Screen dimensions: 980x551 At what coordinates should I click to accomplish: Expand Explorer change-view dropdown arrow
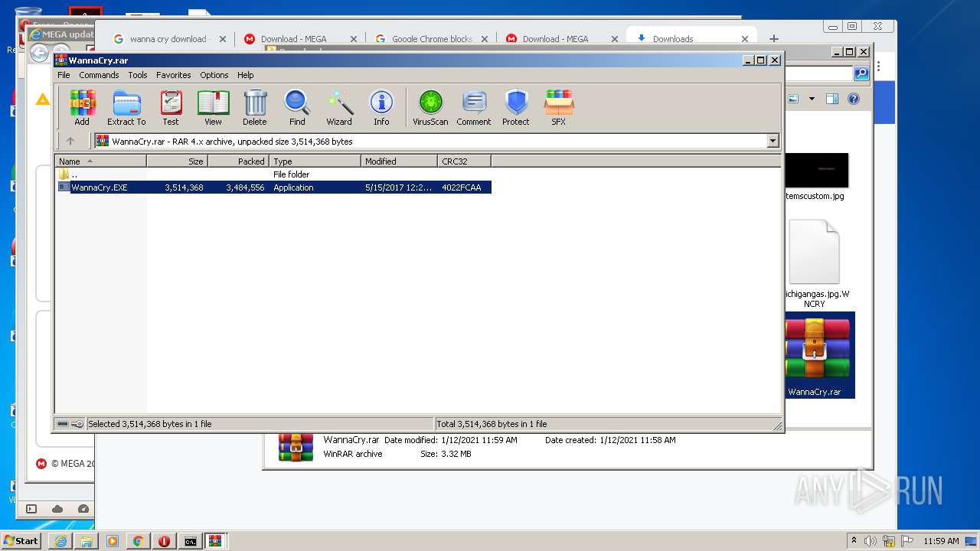[812, 99]
